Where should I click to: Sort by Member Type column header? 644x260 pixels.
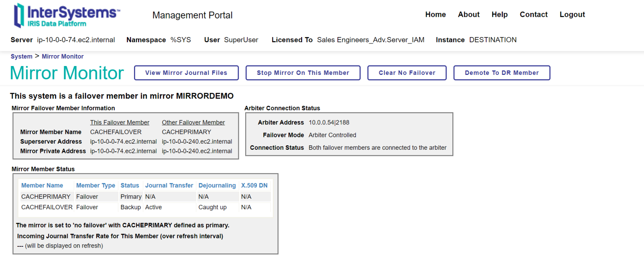tap(95, 186)
